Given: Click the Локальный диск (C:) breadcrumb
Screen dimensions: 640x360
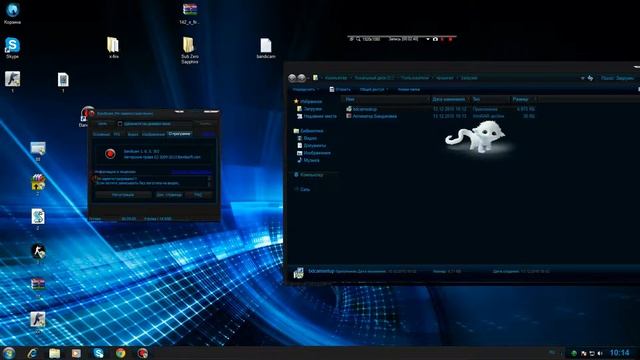Looking at the screenshot, I should pyautogui.click(x=375, y=78).
